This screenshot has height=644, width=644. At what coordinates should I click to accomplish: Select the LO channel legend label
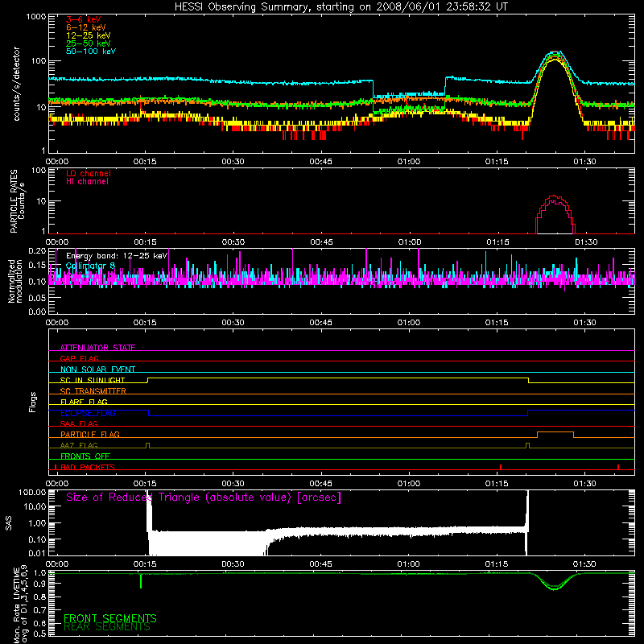tap(89, 173)
